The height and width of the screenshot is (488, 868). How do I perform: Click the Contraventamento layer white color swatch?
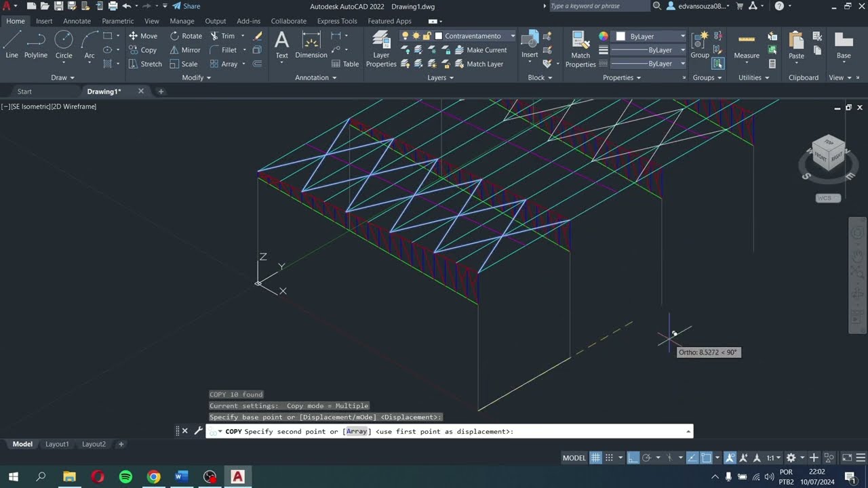[439, 36]
